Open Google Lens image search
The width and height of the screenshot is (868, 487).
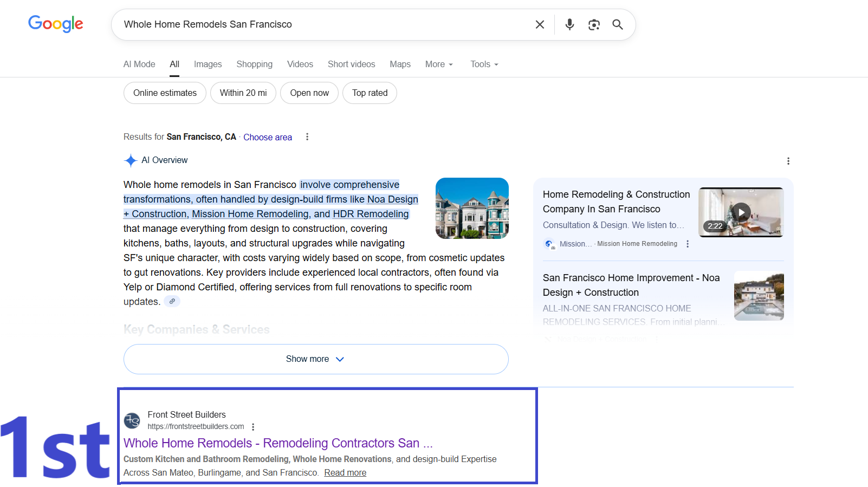594,24
